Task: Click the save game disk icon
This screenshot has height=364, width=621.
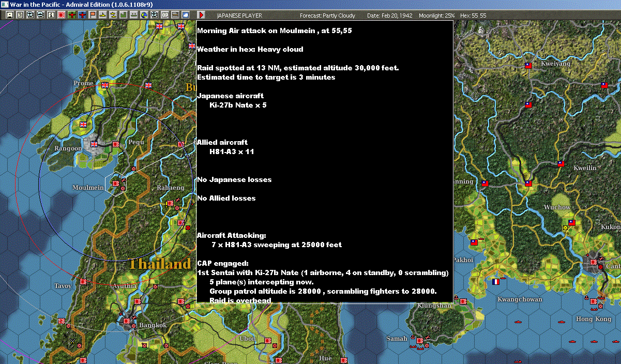Action: [x=10, y=15]
